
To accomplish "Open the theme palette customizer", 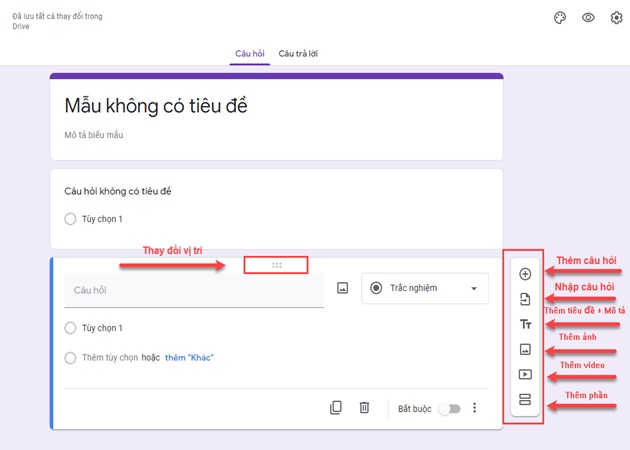I will coord(560,18).
